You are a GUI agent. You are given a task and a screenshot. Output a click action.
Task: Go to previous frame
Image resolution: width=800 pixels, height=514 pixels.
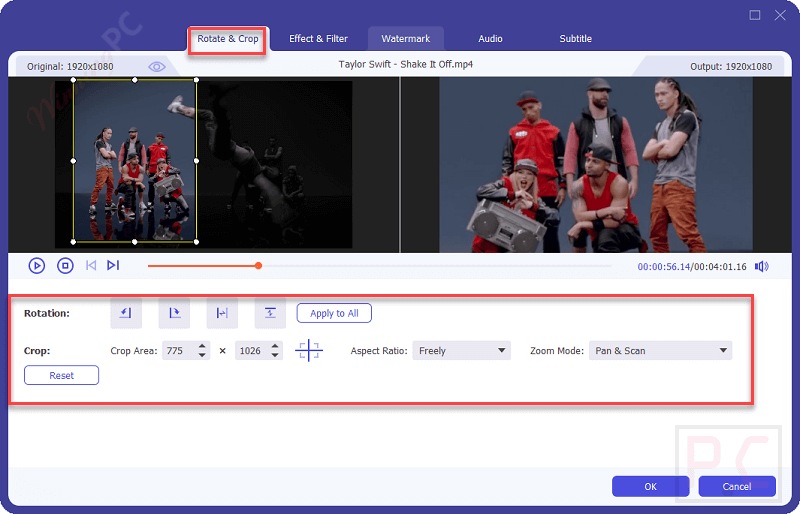click(x=91, y=265)
